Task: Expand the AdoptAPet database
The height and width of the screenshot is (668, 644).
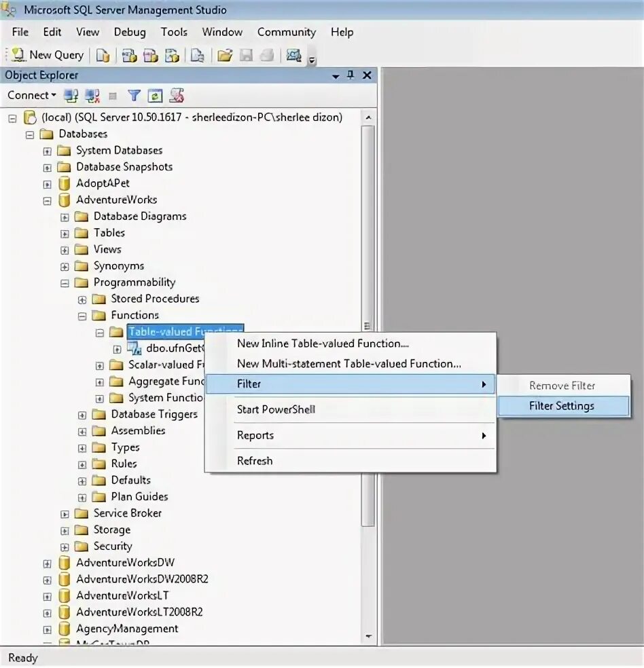Action: click(48, 185)
